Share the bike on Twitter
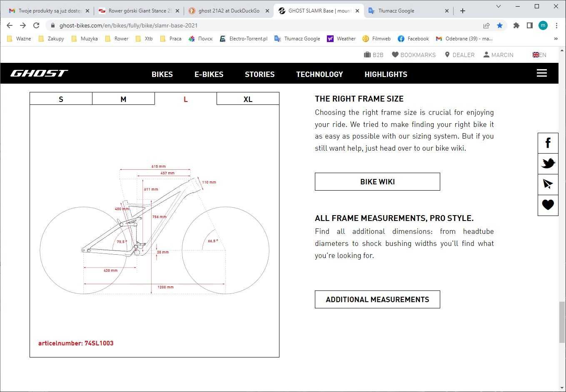Image resolution: width=566 pixels, height=392 pixels. click(548, 164)
